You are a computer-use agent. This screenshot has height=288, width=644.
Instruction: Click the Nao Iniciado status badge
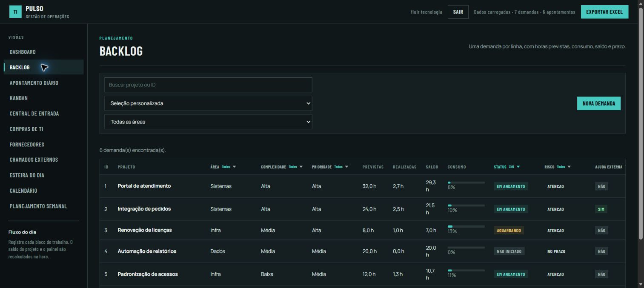click(509, 251)
